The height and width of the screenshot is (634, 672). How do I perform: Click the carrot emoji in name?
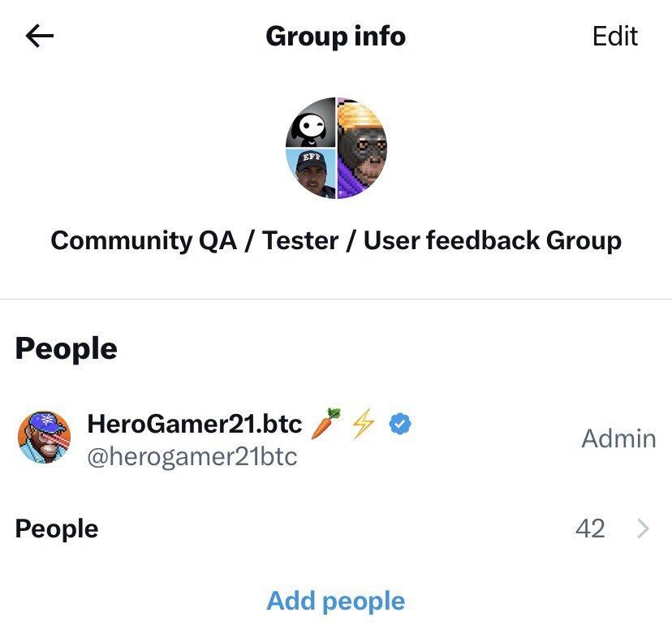pyautogui.click(x=325, y=423)
